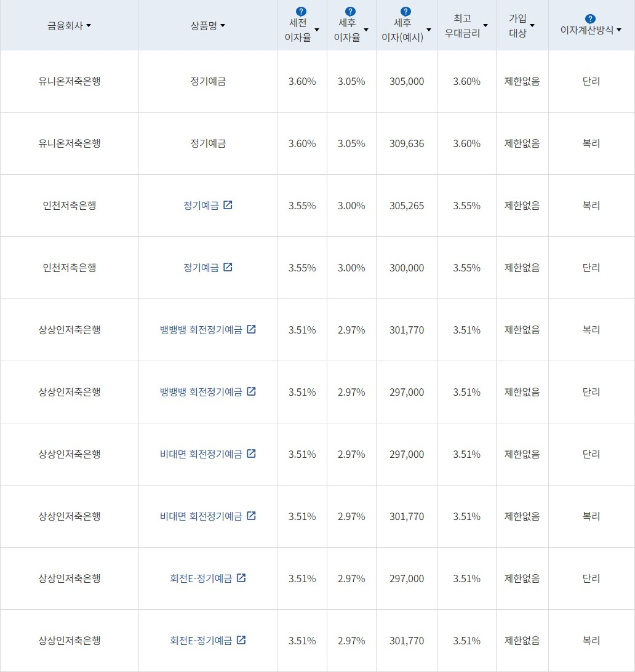Click external link icon beside 회전E-정기예금

242,578
